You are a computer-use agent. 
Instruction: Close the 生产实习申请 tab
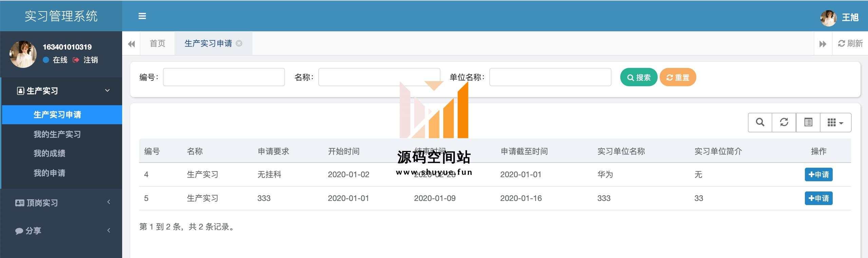click(x=239, y=43)
